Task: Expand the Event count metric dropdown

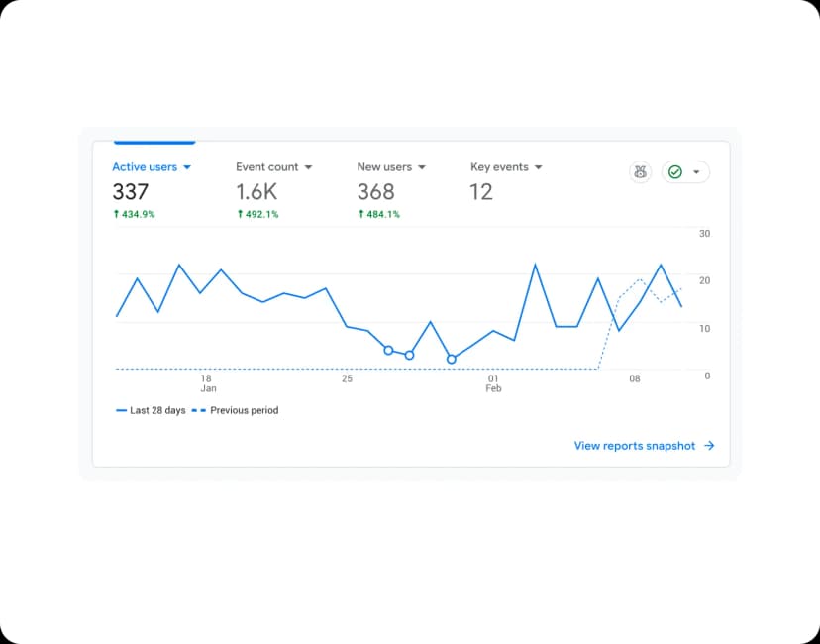Action: tap(308, 168)
